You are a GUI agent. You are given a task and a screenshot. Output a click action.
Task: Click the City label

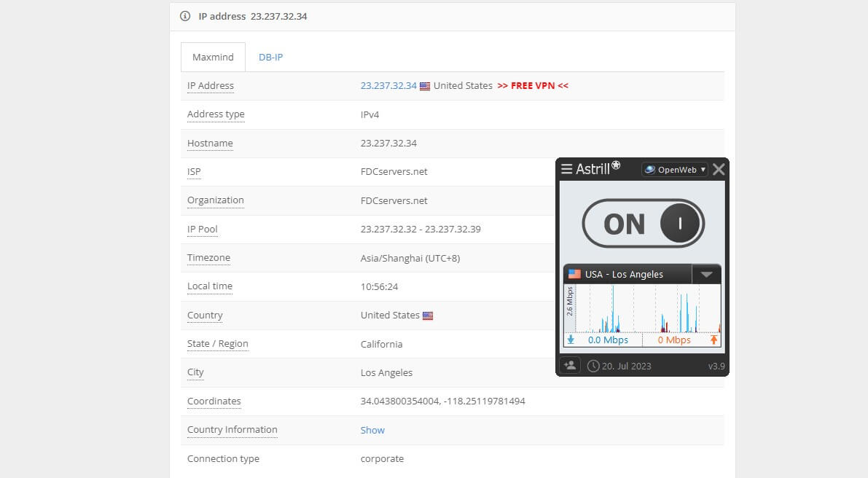(195, 372)
